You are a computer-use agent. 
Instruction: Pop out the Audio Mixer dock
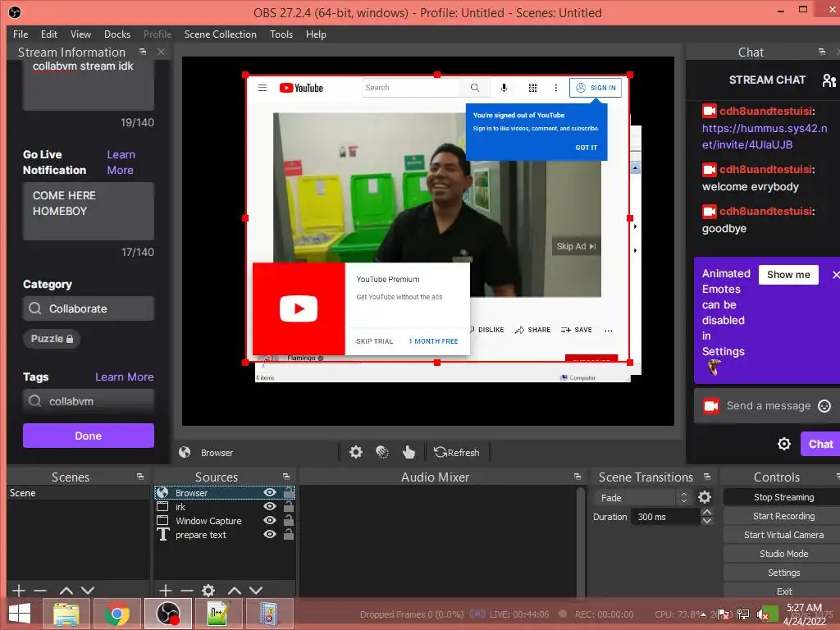click(577, 477)
